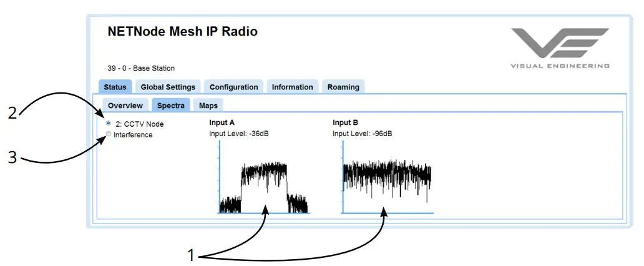Click the Visual Engineering logo
Screen dimensions: 644x266
[560, 47]
